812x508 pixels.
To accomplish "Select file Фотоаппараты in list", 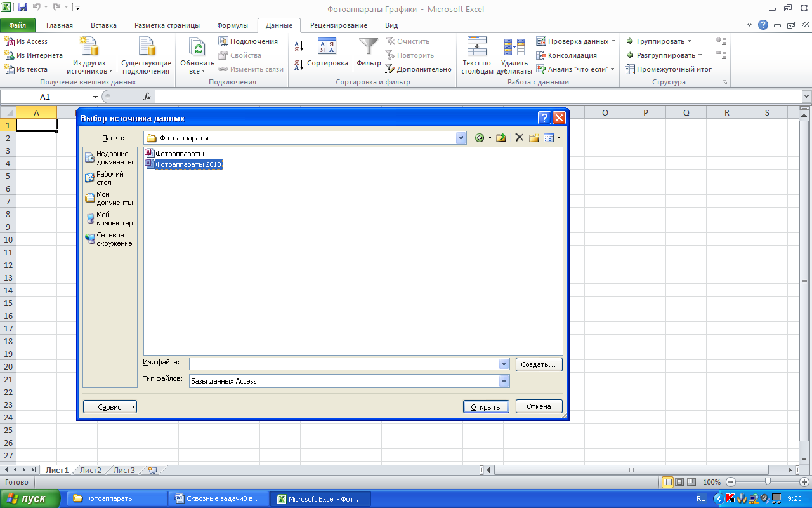I will click(x=174, y=154).
